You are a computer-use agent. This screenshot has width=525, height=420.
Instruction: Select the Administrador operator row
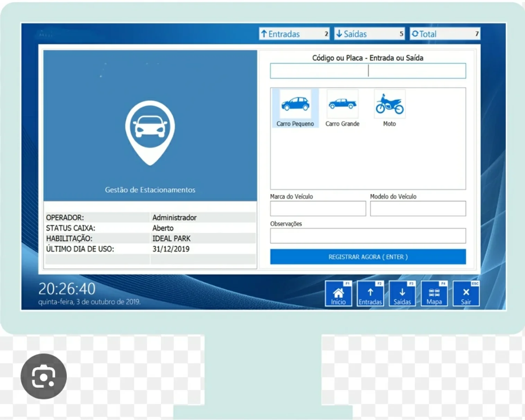[150, 217]
